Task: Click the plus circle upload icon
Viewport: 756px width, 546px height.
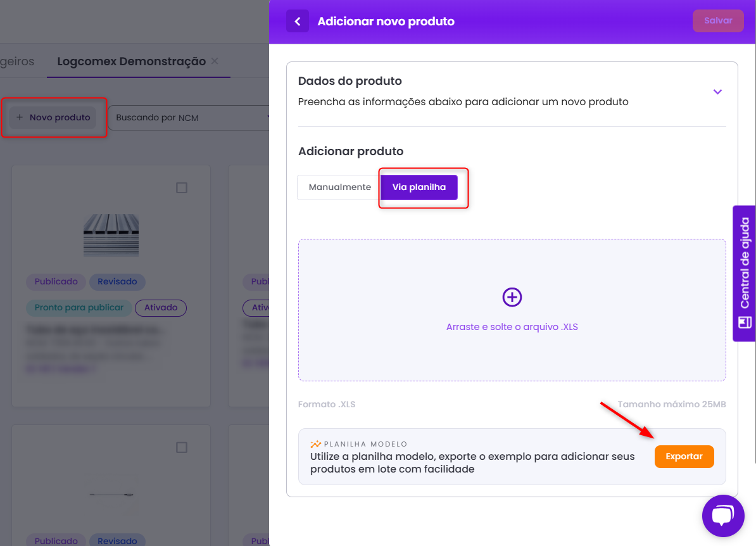Action: click(512, 297)
